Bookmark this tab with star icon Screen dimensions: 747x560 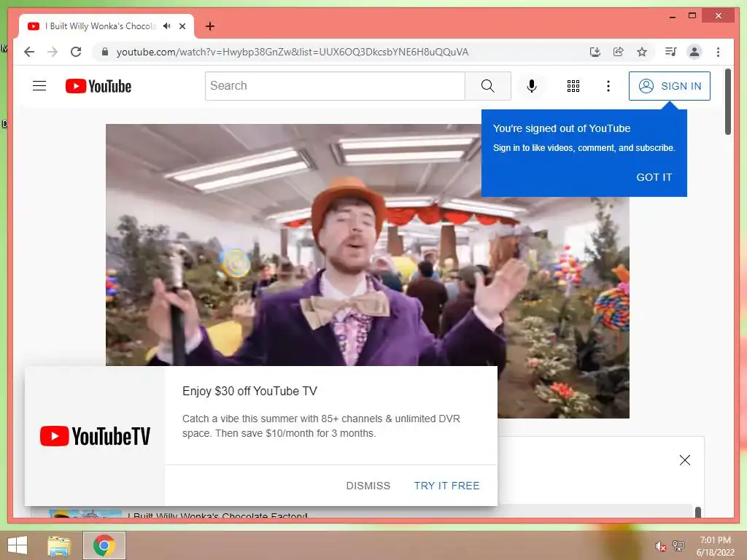pos(642,52)
